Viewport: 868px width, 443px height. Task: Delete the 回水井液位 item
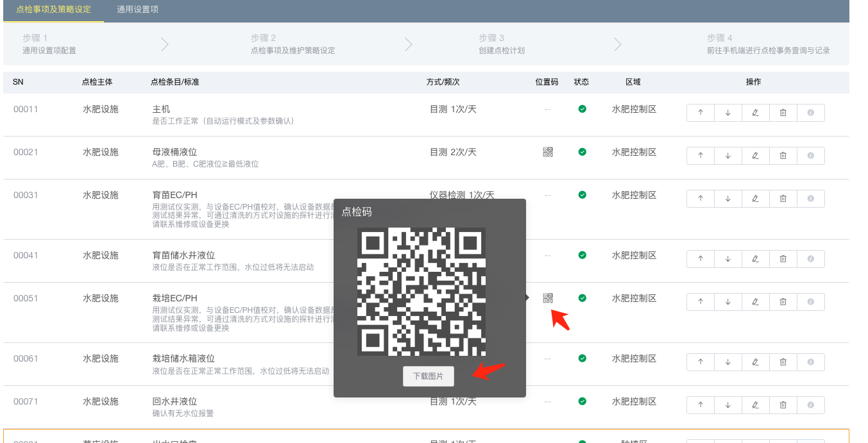[783, 405]
